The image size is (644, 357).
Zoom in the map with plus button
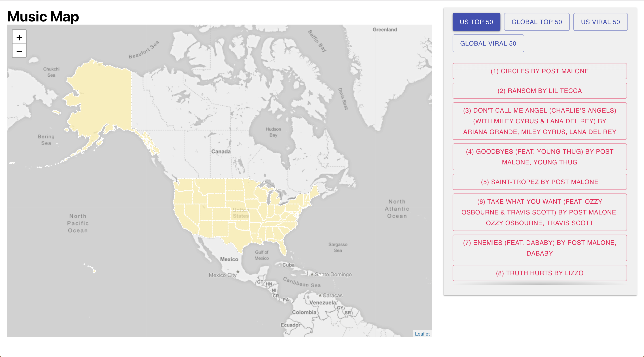(19, 38)
